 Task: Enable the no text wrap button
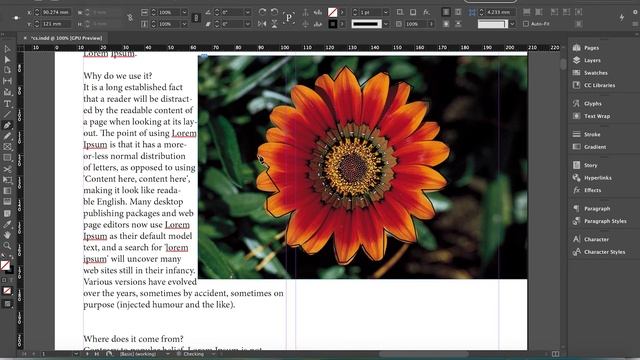446,12
